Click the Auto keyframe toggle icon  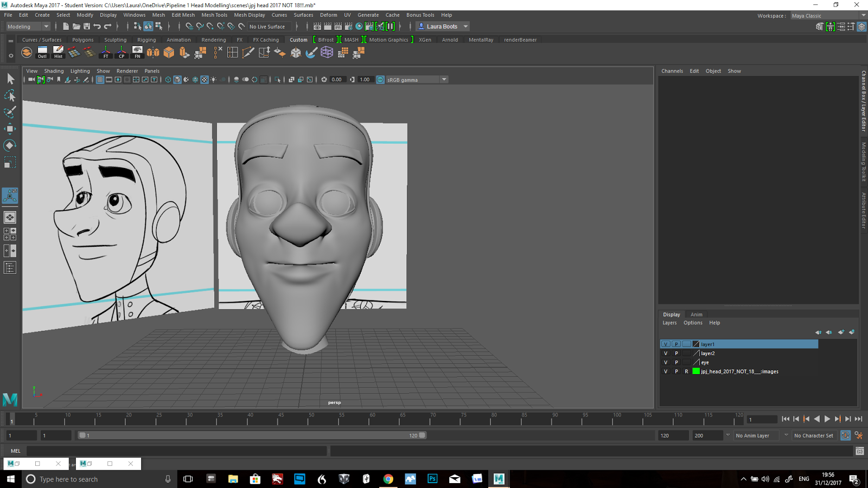click(845, 435)
